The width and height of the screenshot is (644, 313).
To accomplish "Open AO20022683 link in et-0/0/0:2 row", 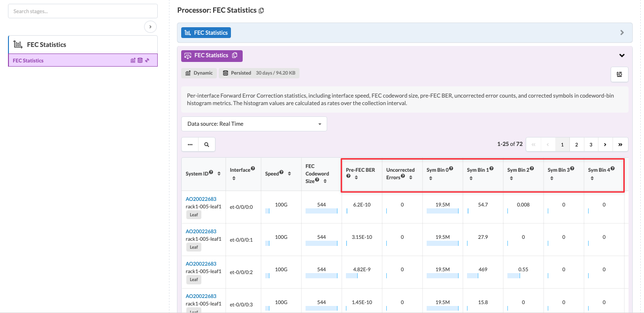I will click(x=201, y=264).
